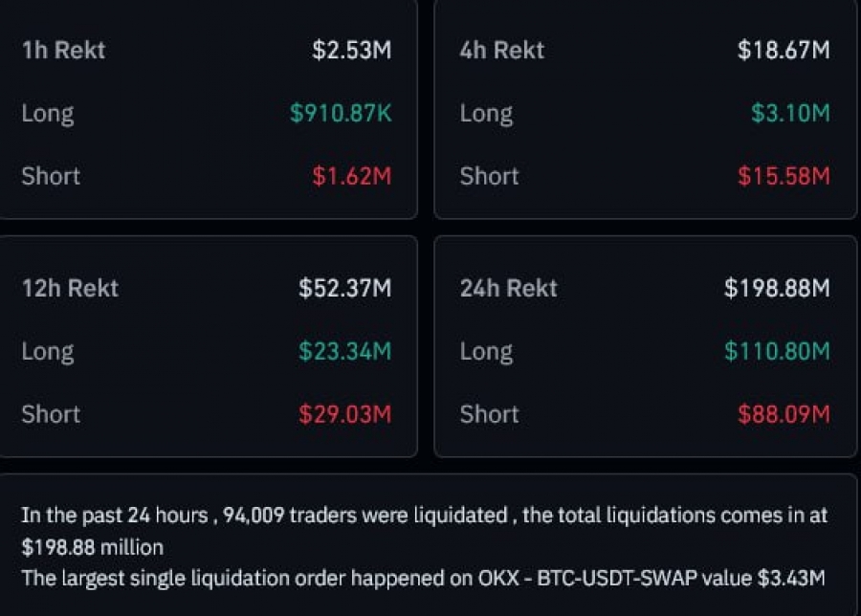Click the 24h Short $88.09M value
The width and height of the screenshot is (861, 616).
(x=784, y=414)
